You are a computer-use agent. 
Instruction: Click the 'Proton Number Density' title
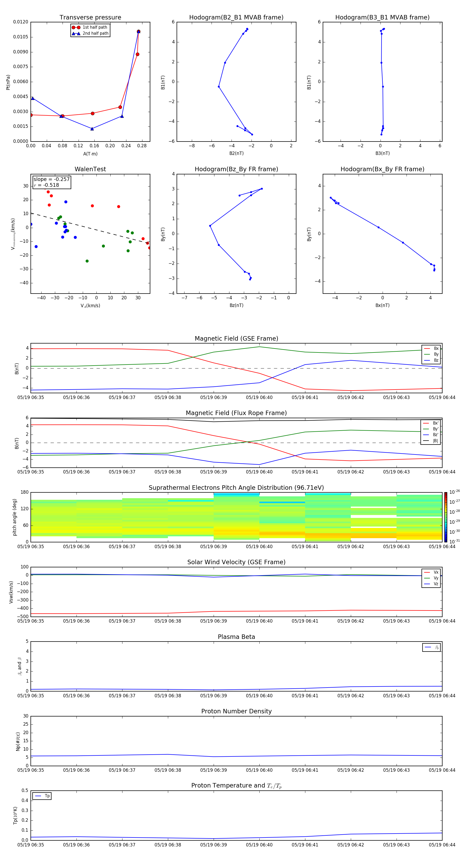tap(236, 711)
